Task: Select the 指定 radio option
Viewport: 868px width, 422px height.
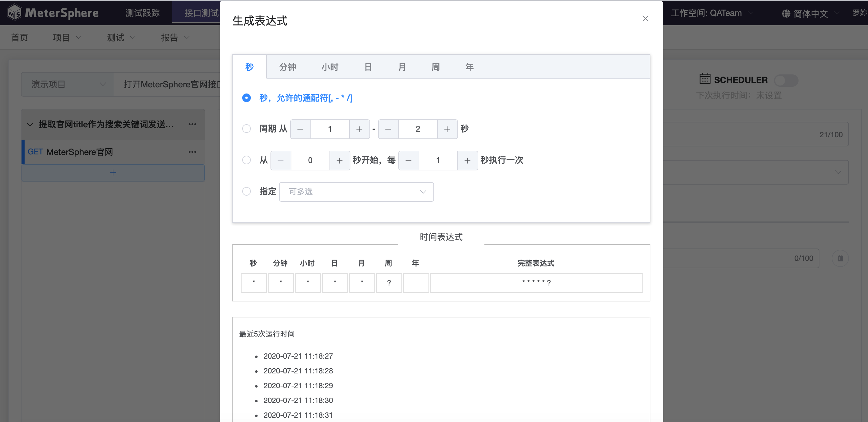Action: coord(246,191)
